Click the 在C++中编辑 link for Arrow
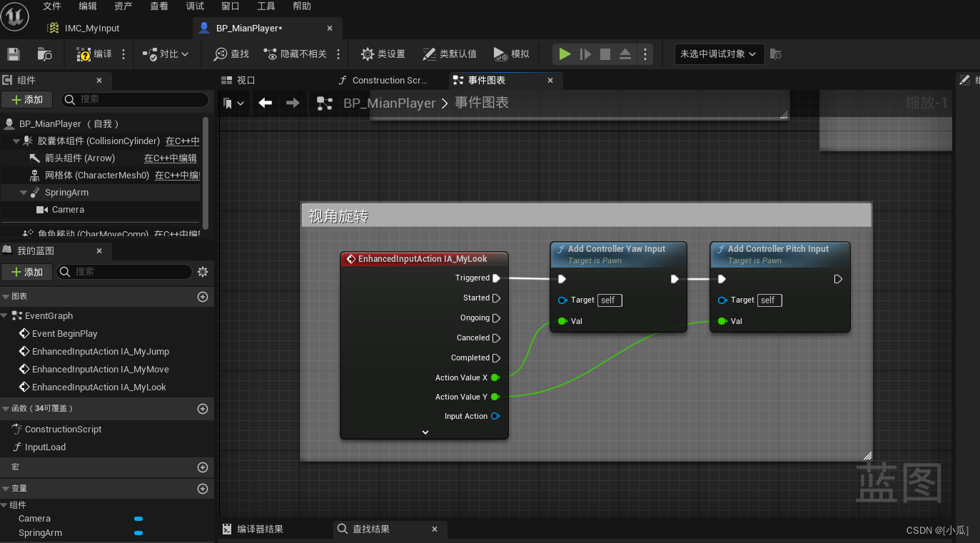This screenshot has height=543, width=980. point(170,158)
